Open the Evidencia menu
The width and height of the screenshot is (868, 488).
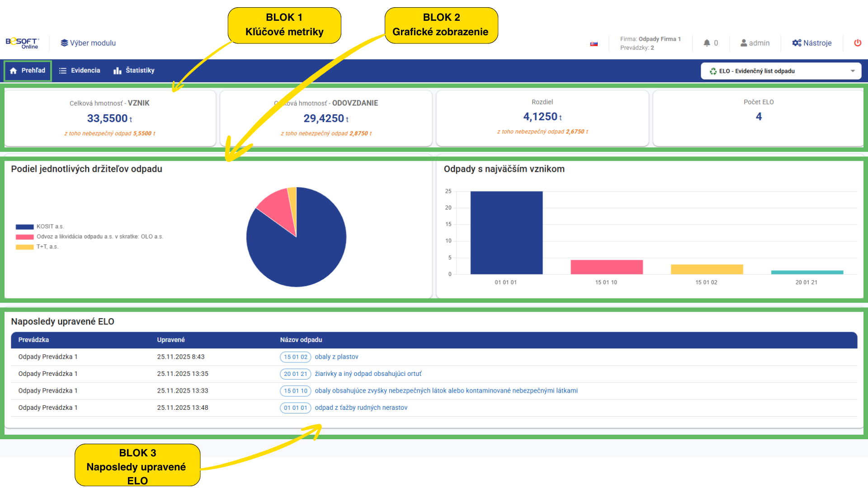[80, 70]
